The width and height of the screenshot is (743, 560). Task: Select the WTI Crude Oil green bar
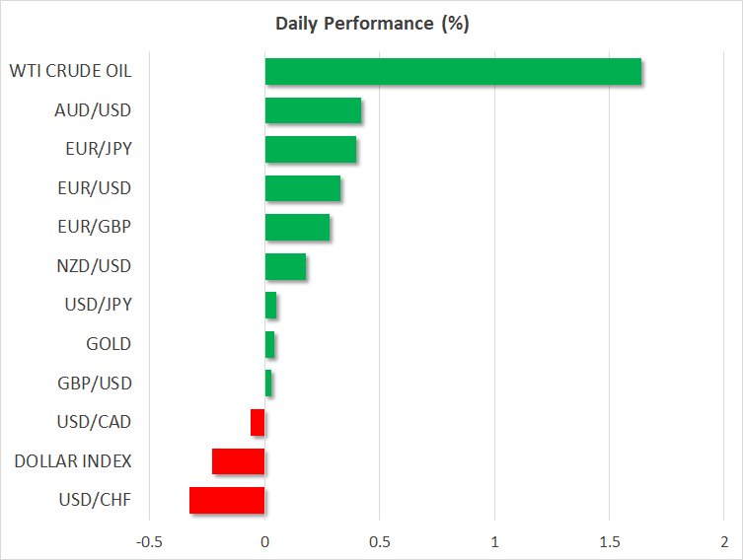[453, 72]
